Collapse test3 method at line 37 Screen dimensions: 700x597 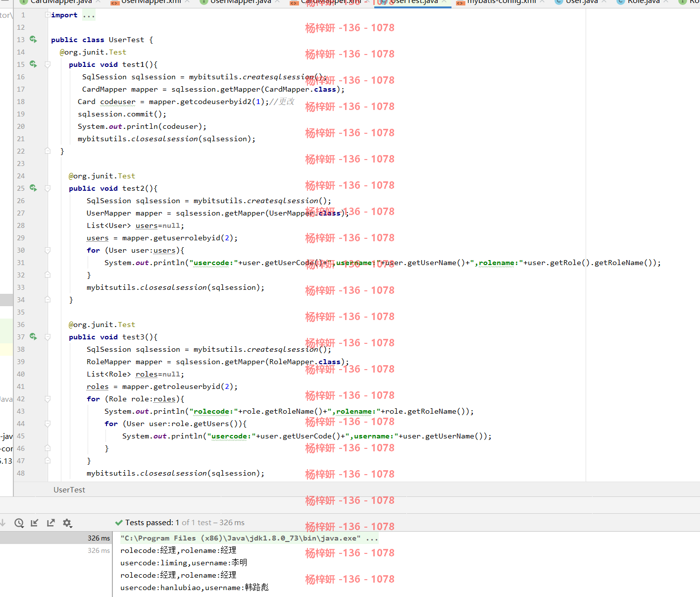point(48,337)
